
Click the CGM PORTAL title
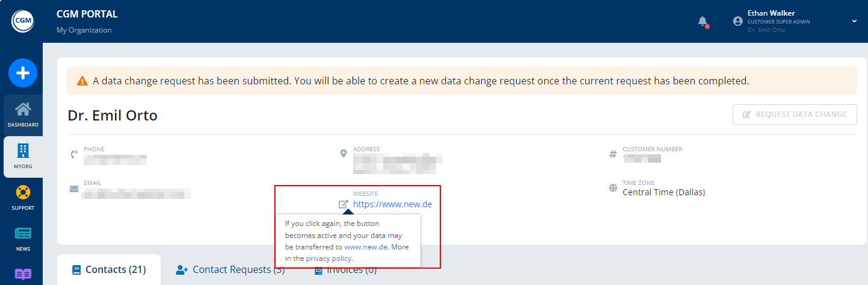[x=87, y=14]
